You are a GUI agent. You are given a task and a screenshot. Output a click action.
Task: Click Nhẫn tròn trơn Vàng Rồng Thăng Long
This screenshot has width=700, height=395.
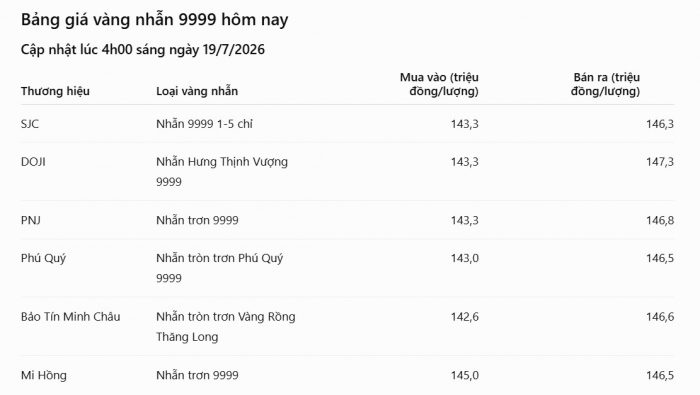click(225, 327)
